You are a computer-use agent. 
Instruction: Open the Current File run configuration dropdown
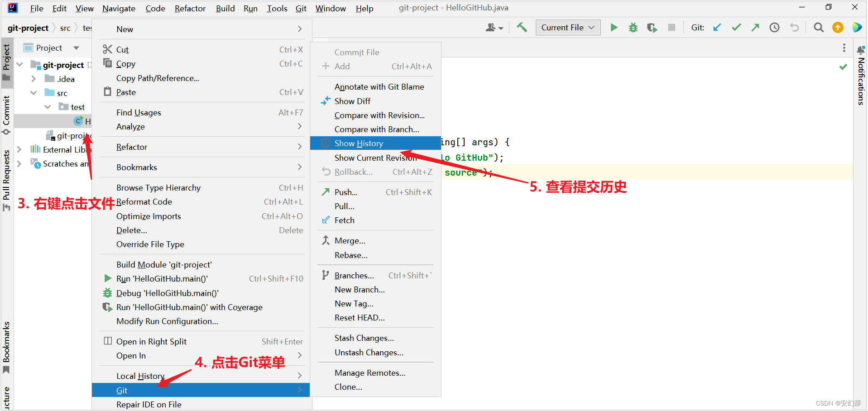tap(568, 28)
